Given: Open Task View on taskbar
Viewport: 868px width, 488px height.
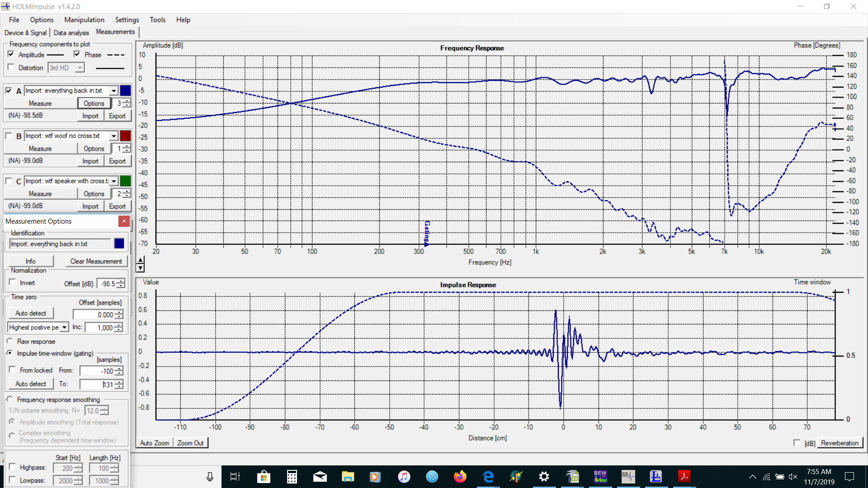Looking at the screenshot, I should tap(235, 476).
